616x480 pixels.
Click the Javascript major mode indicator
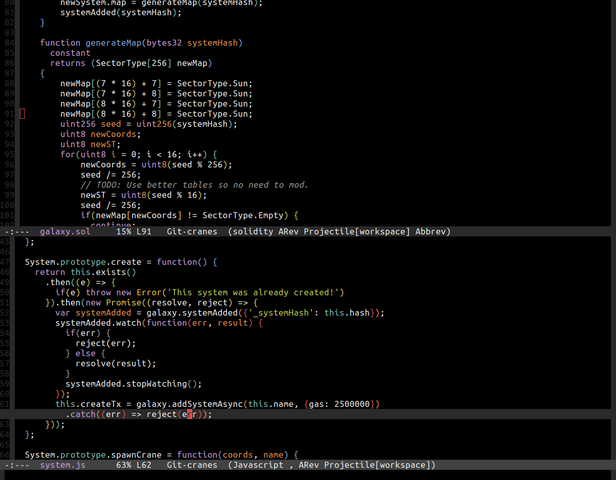click(260, 464)
